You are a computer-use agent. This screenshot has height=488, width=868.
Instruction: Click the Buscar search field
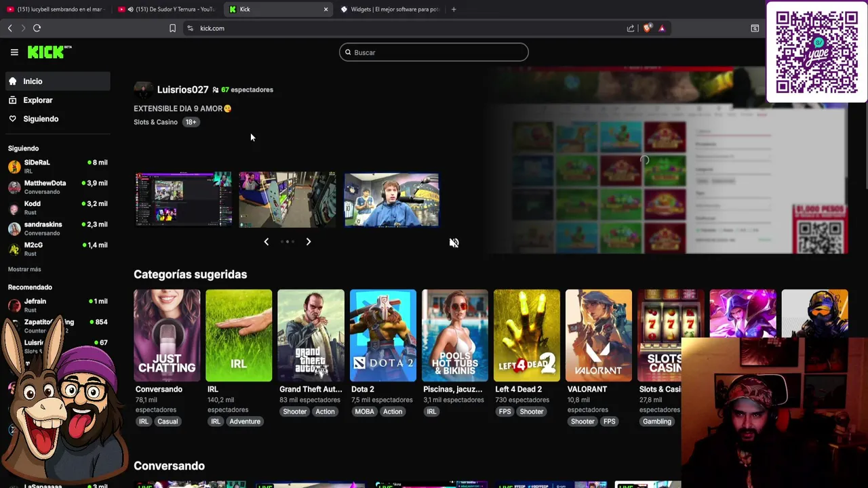[x=434, y=52]
